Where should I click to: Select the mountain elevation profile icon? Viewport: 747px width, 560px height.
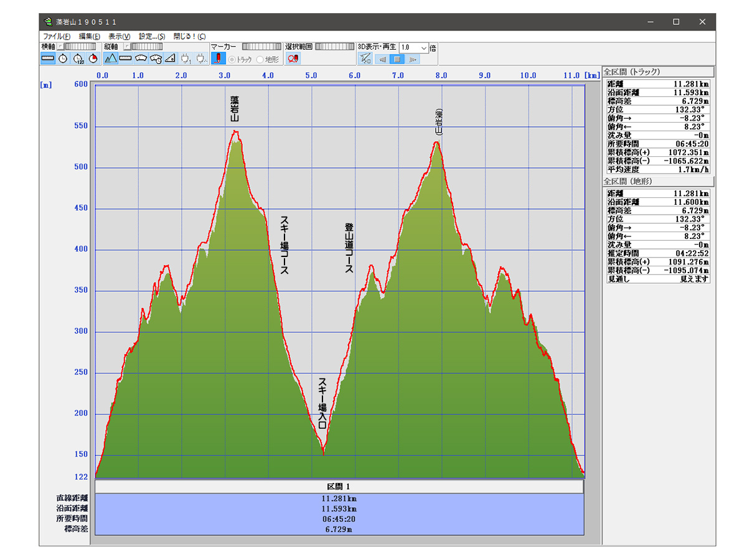(110, 58)
